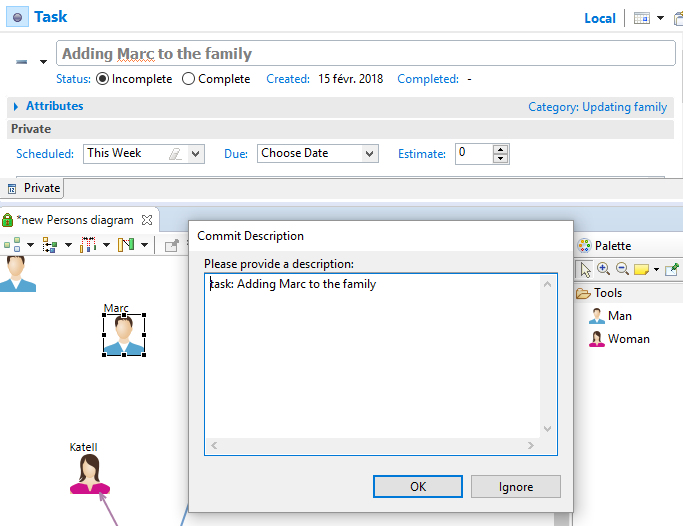Expand the Attributes section
Image resolution: width=683 pixels, height=526 pixels.
point(16,106)
